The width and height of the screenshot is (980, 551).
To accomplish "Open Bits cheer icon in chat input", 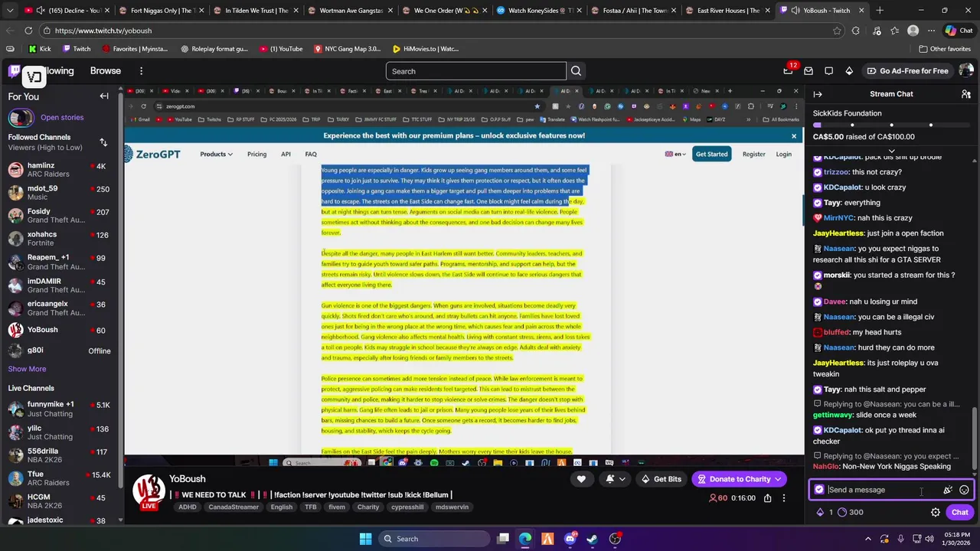I will pos(948,490).
